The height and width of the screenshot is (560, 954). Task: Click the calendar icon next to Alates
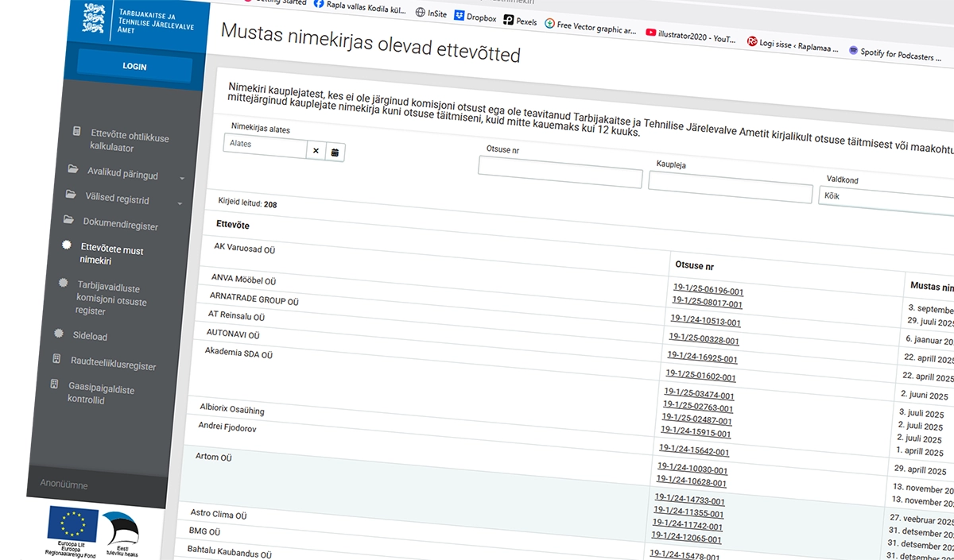coord(335,152)
